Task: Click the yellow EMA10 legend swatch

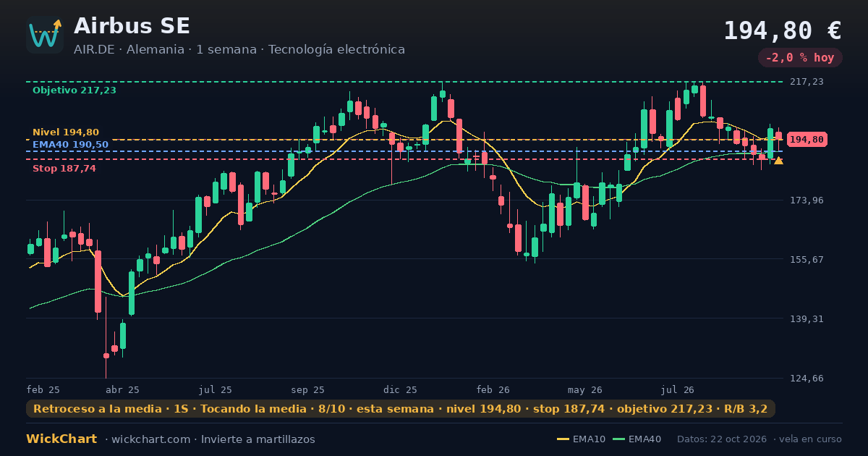Action: coord(563,439)
